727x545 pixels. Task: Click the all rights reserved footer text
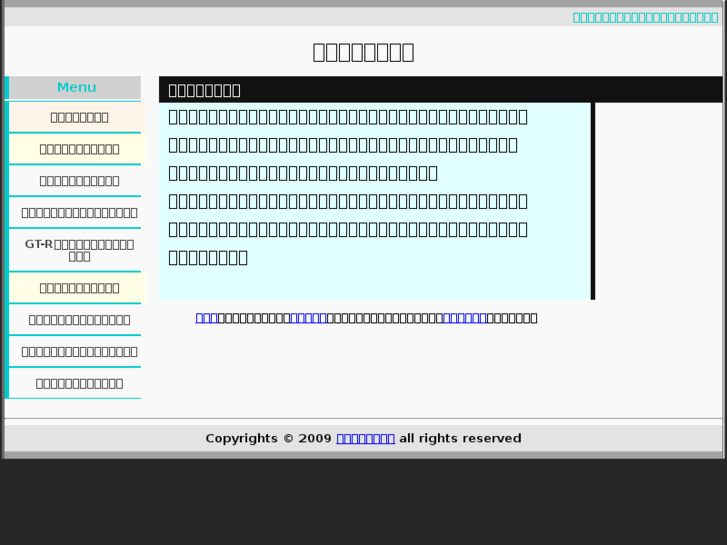[460, 438]
